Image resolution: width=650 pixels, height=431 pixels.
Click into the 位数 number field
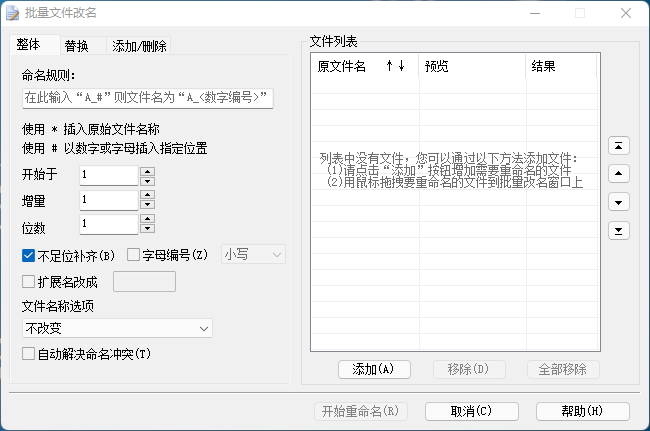[109, 224]
